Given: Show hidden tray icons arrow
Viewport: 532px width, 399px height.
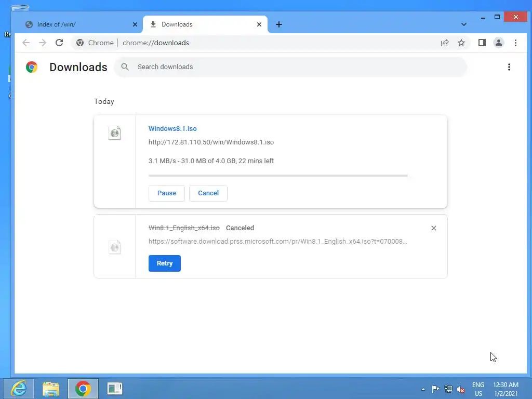Looking at the screenshot, I should (x=423, y=389).
